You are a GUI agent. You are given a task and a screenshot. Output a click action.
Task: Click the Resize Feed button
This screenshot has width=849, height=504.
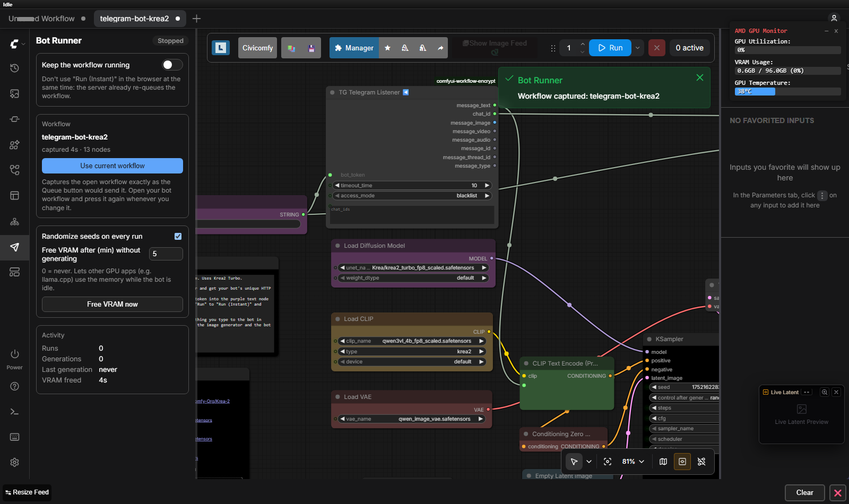tap(27, 492)
